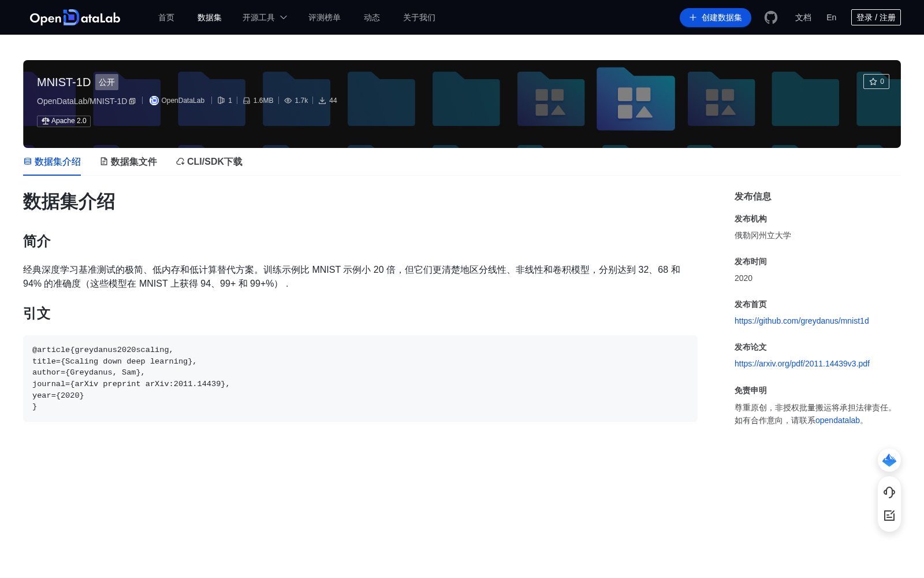Open 数据集 navigation item
924x578 pixels.
click(x=210, y=17)
